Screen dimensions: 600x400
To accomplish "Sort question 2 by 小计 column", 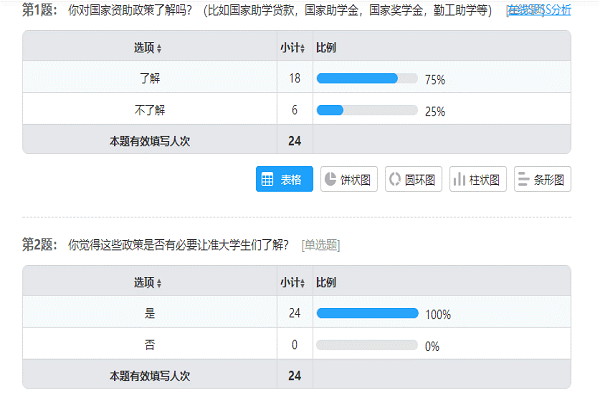I will 294,283.
